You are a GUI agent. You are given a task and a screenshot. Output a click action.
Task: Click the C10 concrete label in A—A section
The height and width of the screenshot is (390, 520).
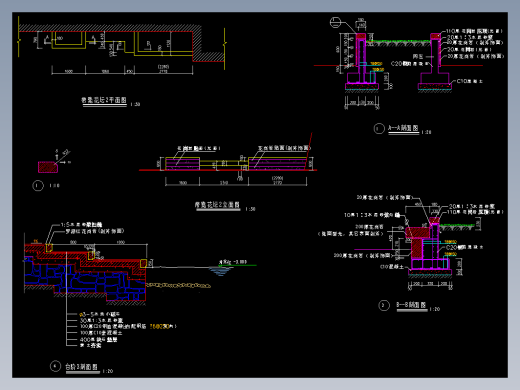469,81
